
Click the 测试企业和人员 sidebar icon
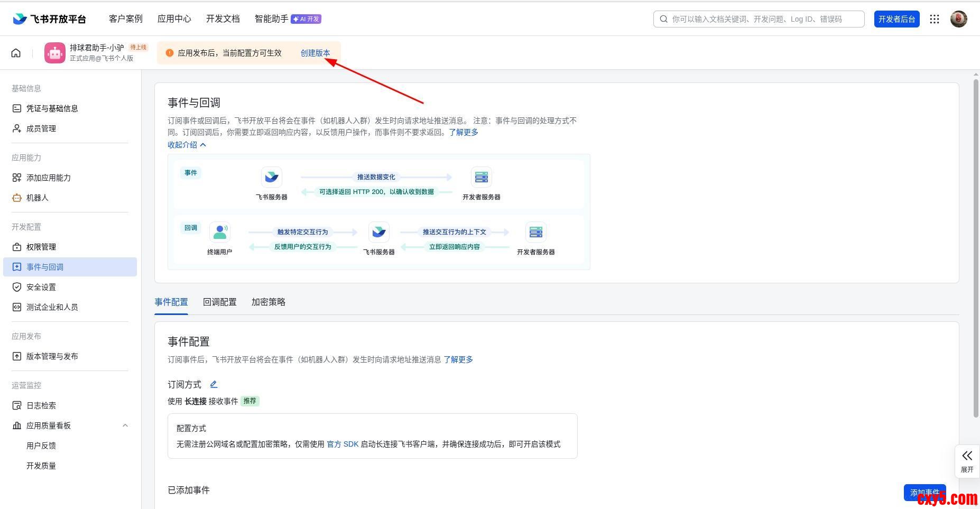17,307
